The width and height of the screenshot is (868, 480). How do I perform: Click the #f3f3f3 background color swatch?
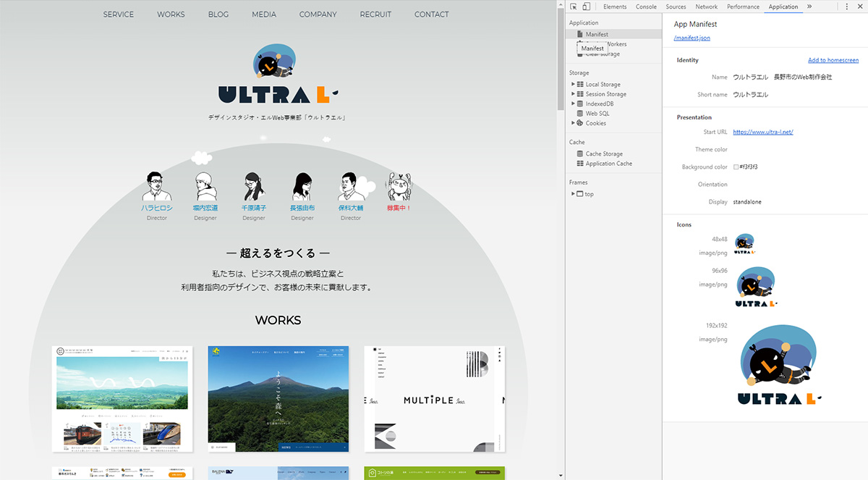point(736,167)
